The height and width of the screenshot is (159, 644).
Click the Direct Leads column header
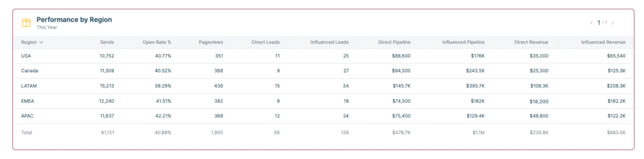(266, 42)
